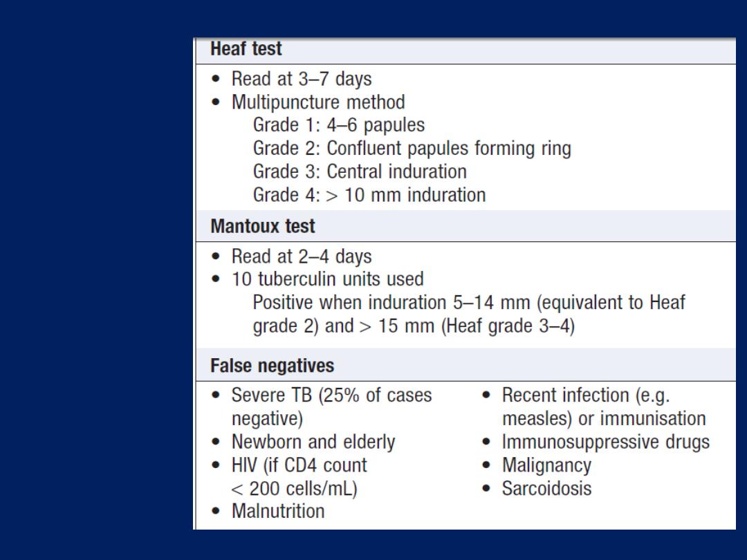The height and width of the screenshot is (560, 747).
Task: Click the Malnutrition bullet item
Action: 278,512
